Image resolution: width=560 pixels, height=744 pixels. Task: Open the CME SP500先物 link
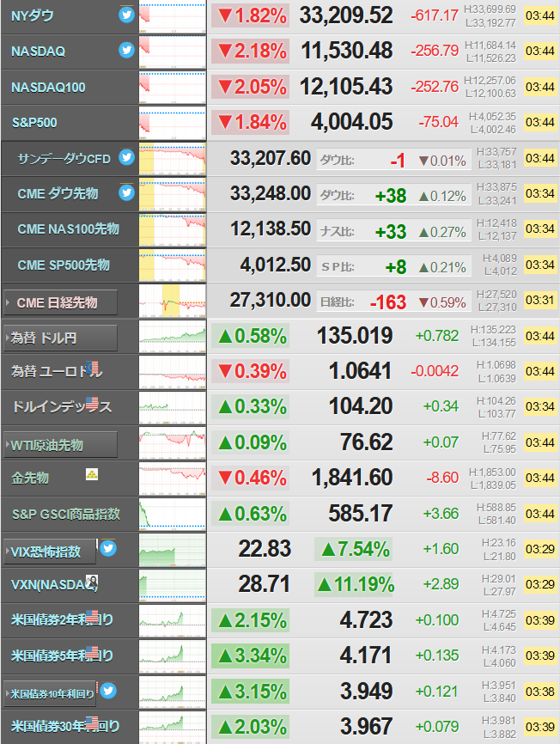click(64, 265)
